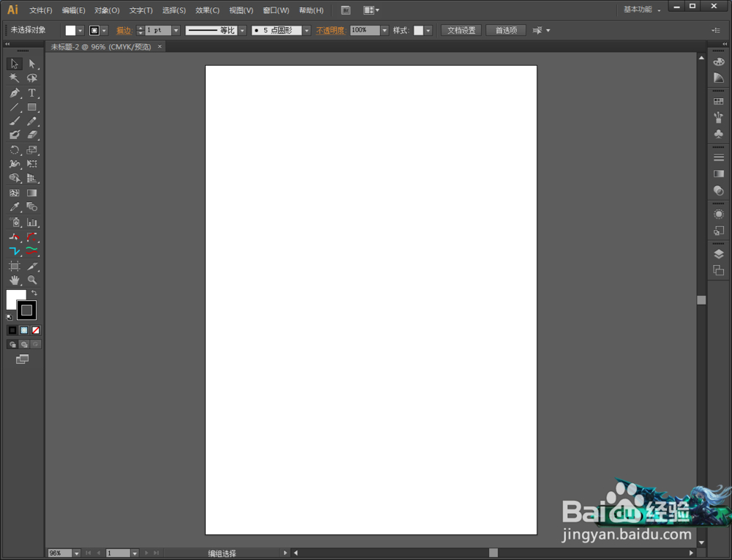Open variable width profile 等比 dropdown
The width and height of the screenshot is (732, 560).
point(242,30)
